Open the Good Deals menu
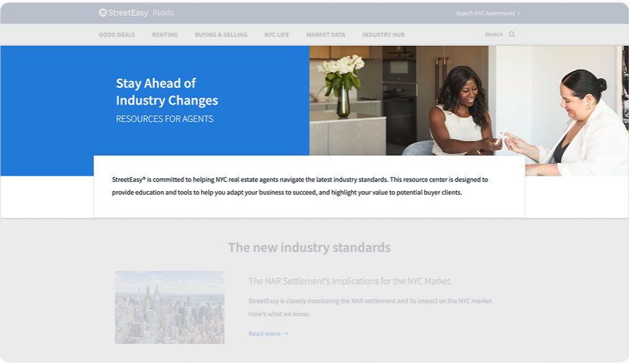 click(117, 35)
